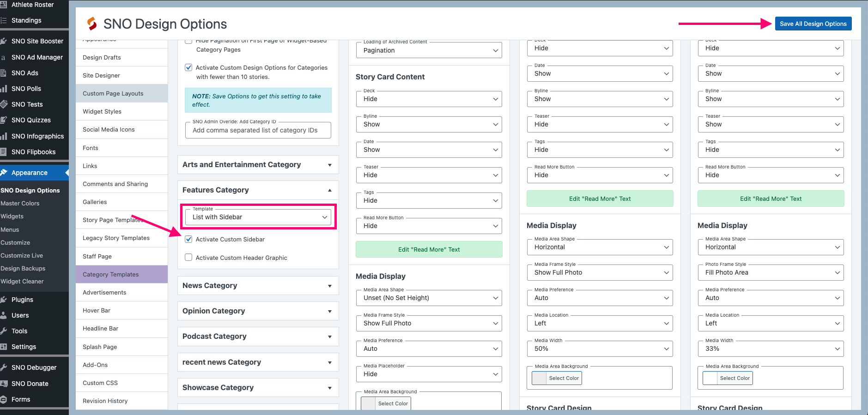868x415 pixels.
Task: Expand the recent news Category section
Action: click(x=258, y=362)
